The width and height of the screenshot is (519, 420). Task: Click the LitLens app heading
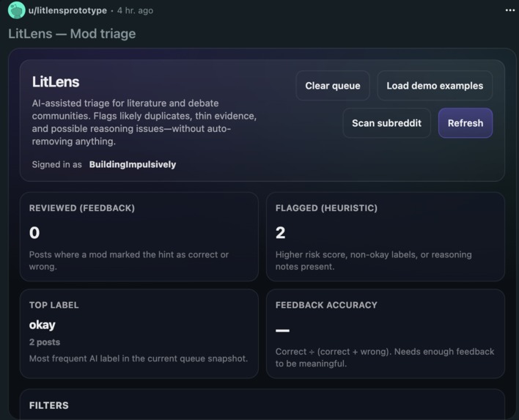click(56, 82)
